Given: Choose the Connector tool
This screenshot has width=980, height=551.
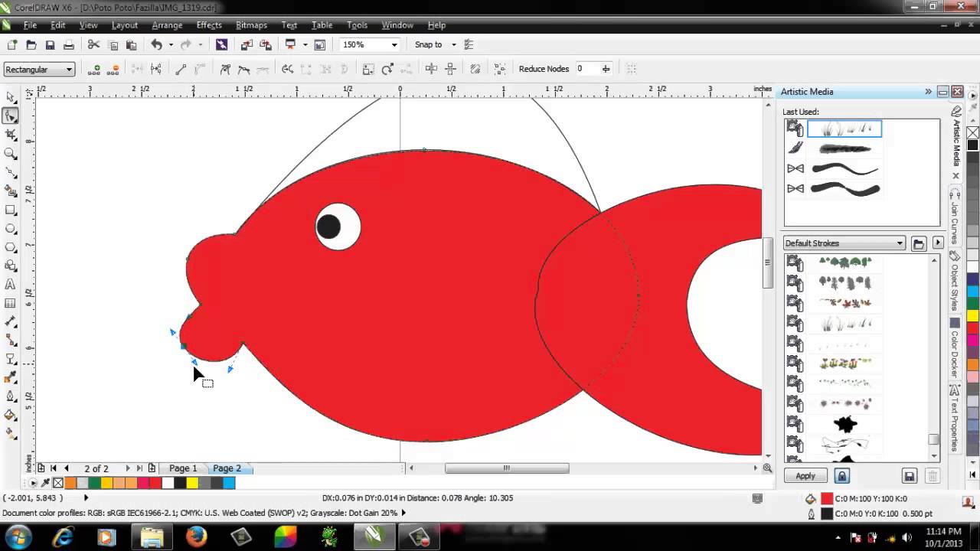Looking at the screenshot, I should [x=11, y=340].
